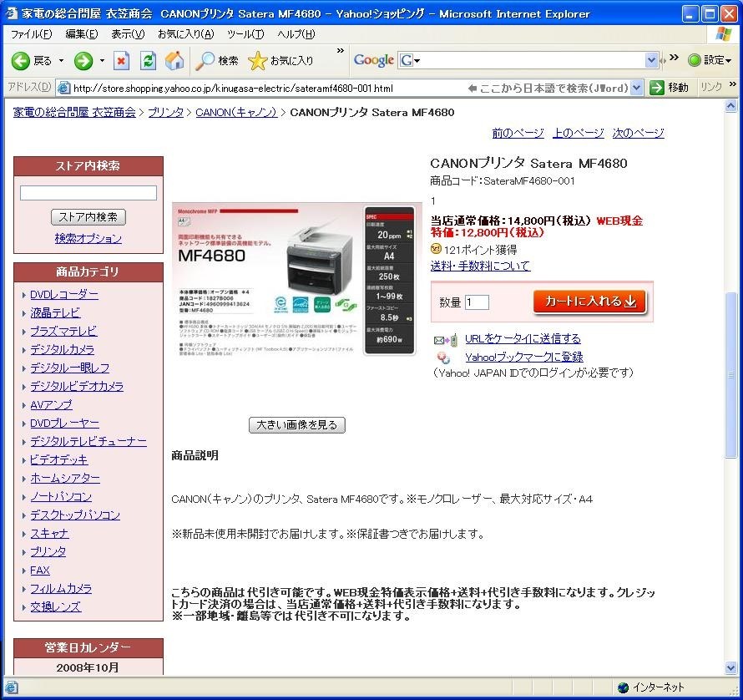Open Yahoo!ブックマークに登録 link

pyautogui.click(x=524, y=358)
